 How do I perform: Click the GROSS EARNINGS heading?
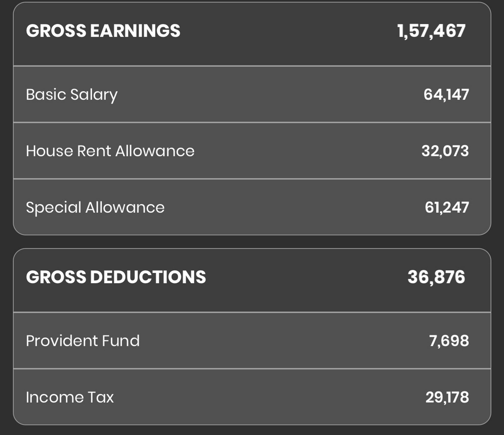(x=103, y=31)
